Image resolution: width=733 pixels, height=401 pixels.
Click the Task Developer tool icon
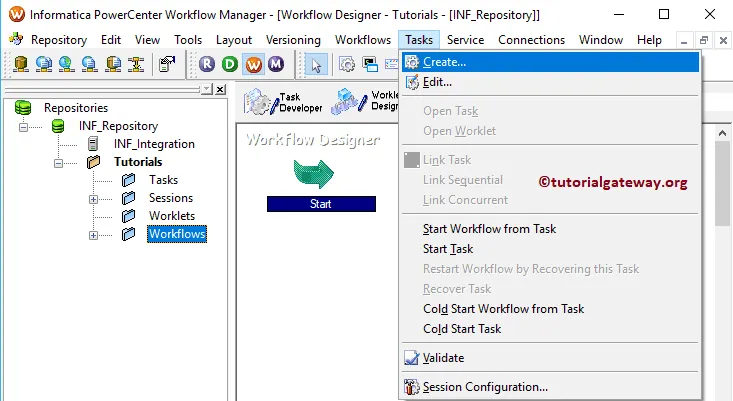(283, 102)
